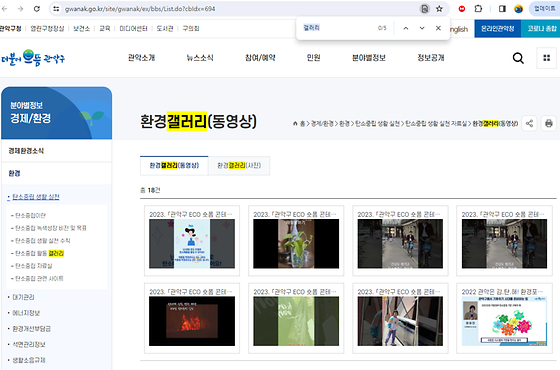Click the 업데이트 browser update button
Viewport: 560px width, 370px height.
(x=544, y=9)
